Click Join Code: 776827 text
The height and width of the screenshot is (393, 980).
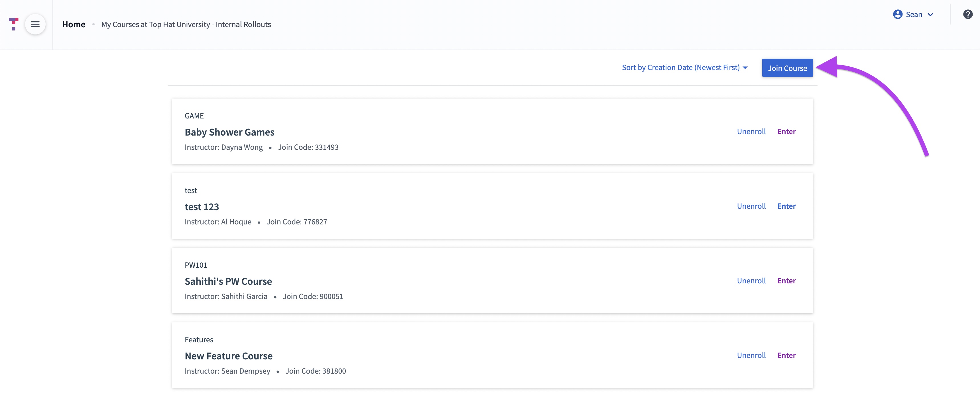297,222
